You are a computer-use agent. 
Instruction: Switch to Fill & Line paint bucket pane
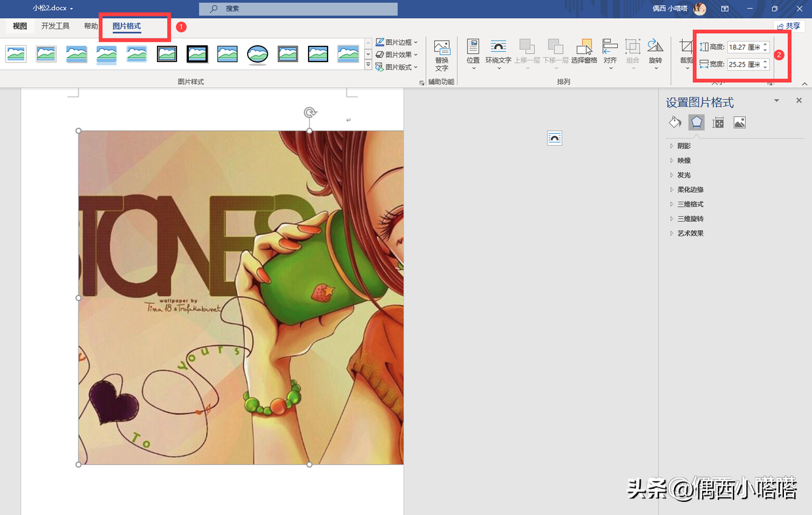(675, 122)
